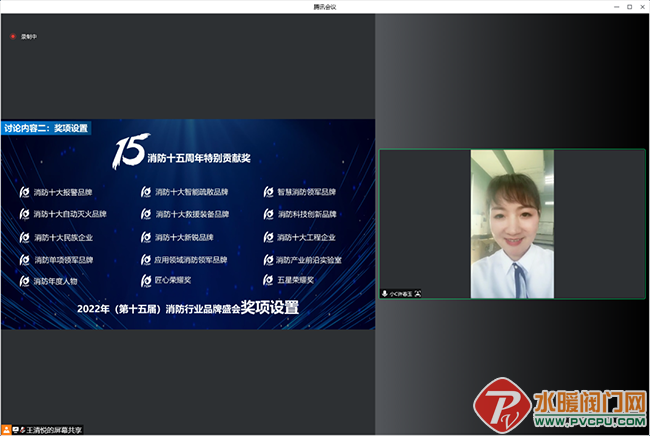Image resolution: width=650 pixels, height=436 pixels.
Task: Click the 消防十大工程企业 entry
Action: [306, 237]
